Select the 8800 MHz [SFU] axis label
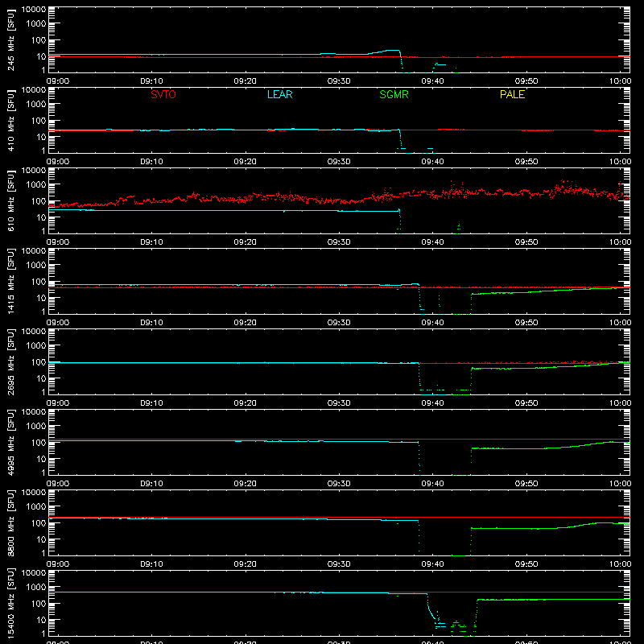Viewport: 644px width, 644px height. click(10, 523)
